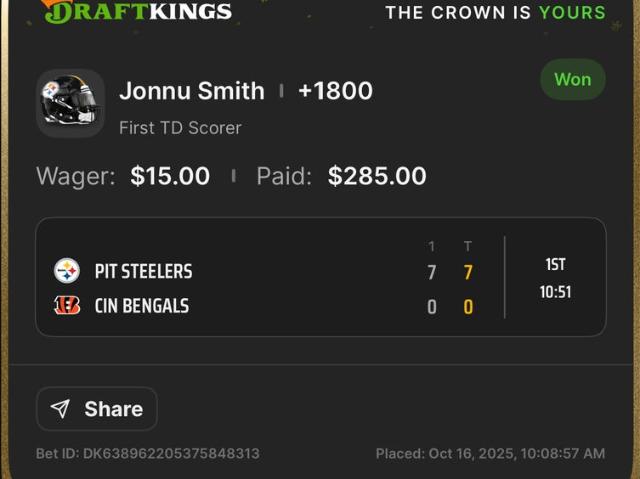
Task: Tap the First TD Scorer label
Action: point(180,128)
